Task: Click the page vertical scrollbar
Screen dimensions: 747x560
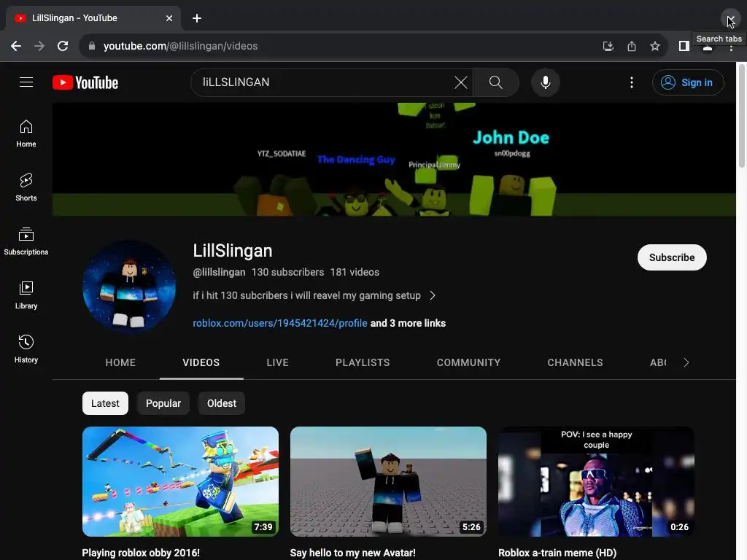Action: (741, 114)
